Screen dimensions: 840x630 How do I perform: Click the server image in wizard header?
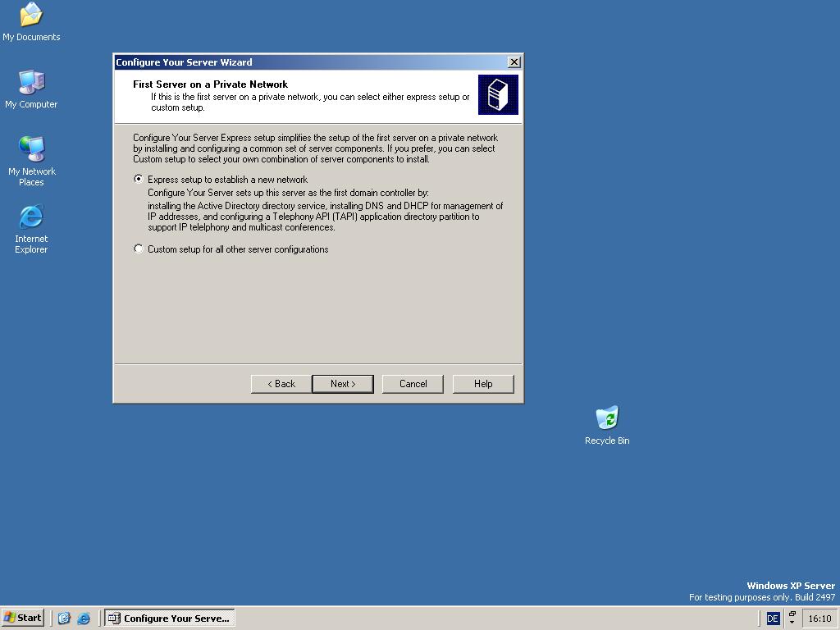point(498,95)
